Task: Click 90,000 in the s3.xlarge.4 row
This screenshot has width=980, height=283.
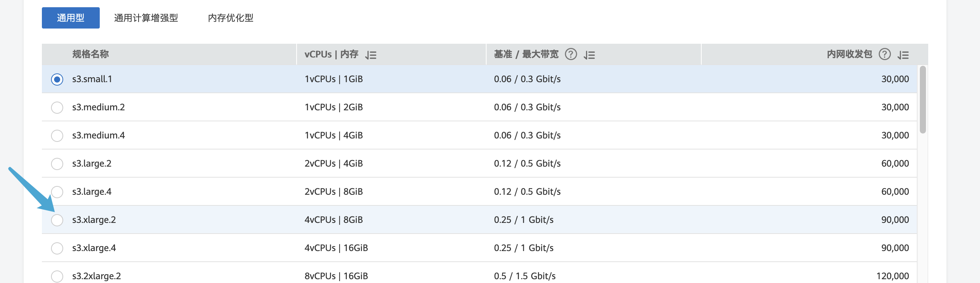Action: (x=895, y=248)
